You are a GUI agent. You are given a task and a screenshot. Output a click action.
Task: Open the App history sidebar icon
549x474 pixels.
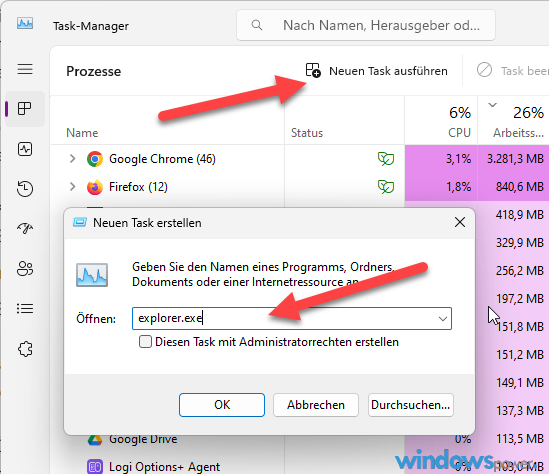pyautogui.click(x=25, y=189)
